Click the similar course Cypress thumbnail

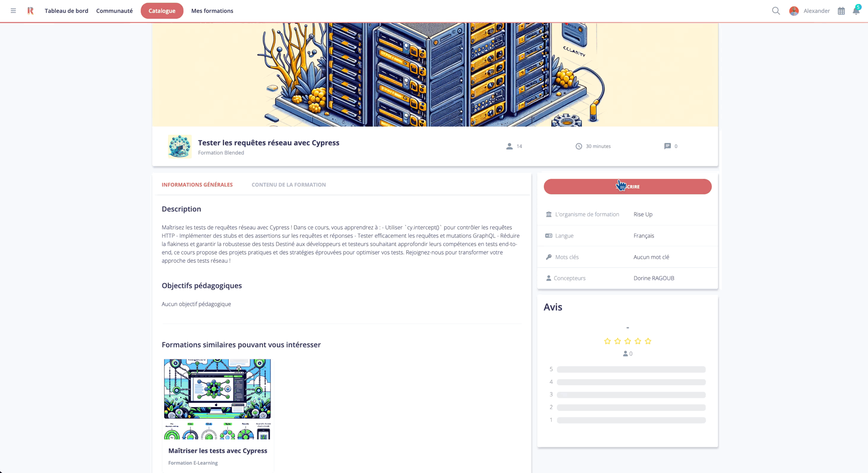(x=217, y=399)
